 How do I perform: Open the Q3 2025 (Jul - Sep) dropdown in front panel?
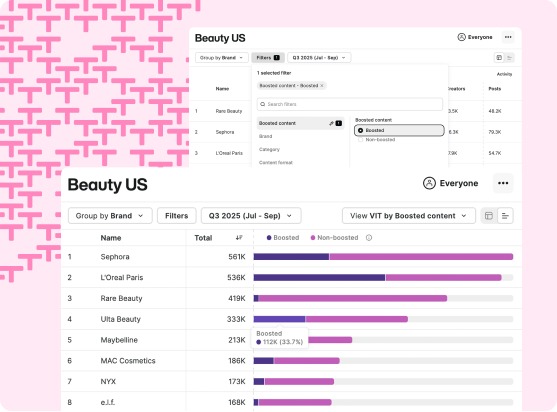[251, 216]
